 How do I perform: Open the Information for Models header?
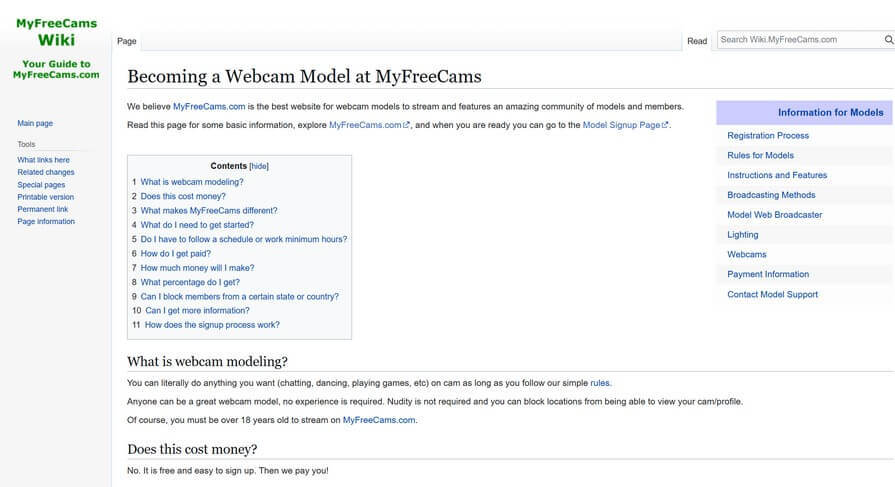click(x=830, y=113)
